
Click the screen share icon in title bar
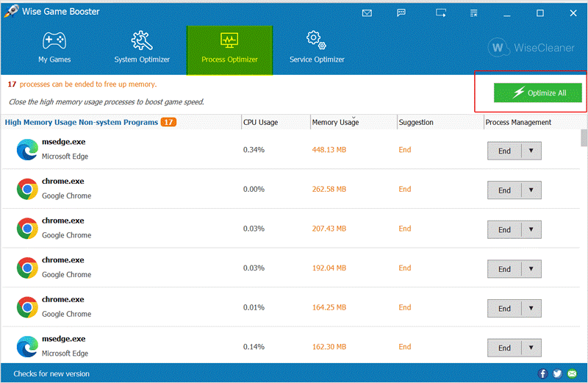coord(440,13)
